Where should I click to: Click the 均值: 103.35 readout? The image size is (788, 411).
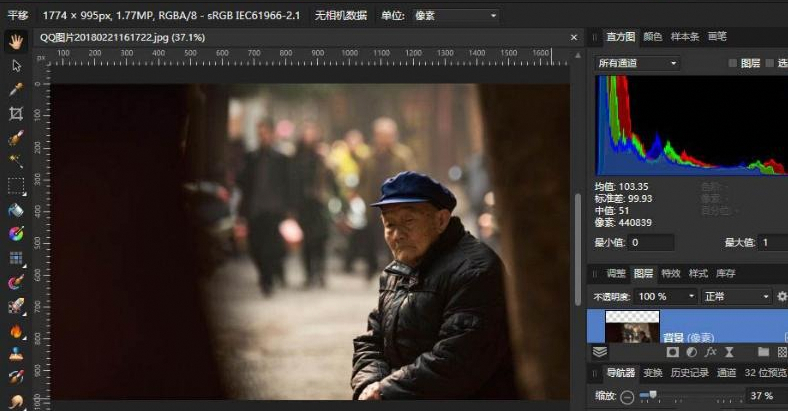pyautogui.click(x=622, y=186)
